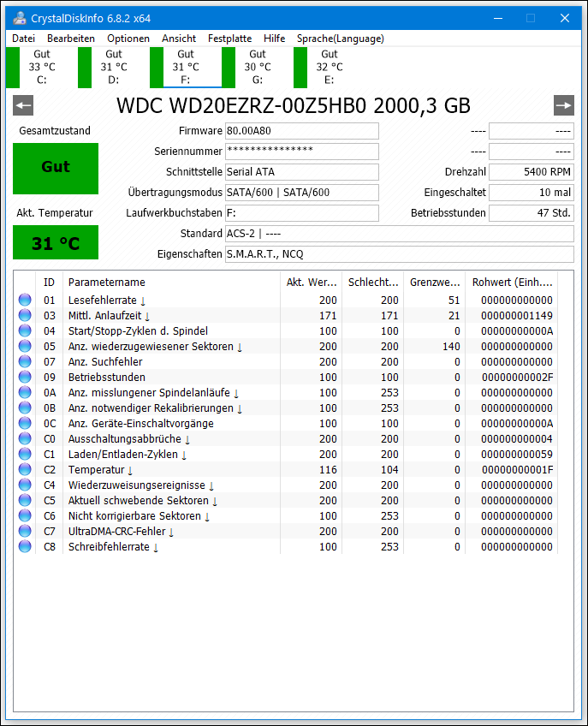Click status orb for Temperatur row C2
This screenshot has height=726, width=588.
(x=25, y=469)
